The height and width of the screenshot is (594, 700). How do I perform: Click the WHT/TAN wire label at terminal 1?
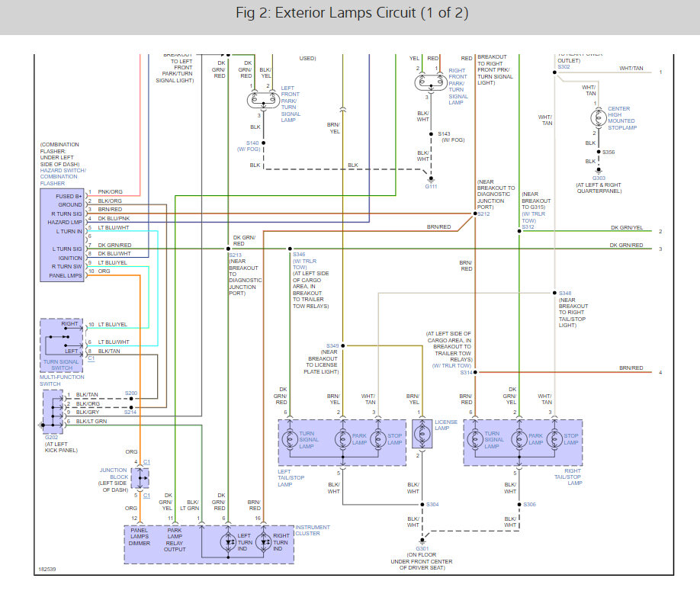631,69
